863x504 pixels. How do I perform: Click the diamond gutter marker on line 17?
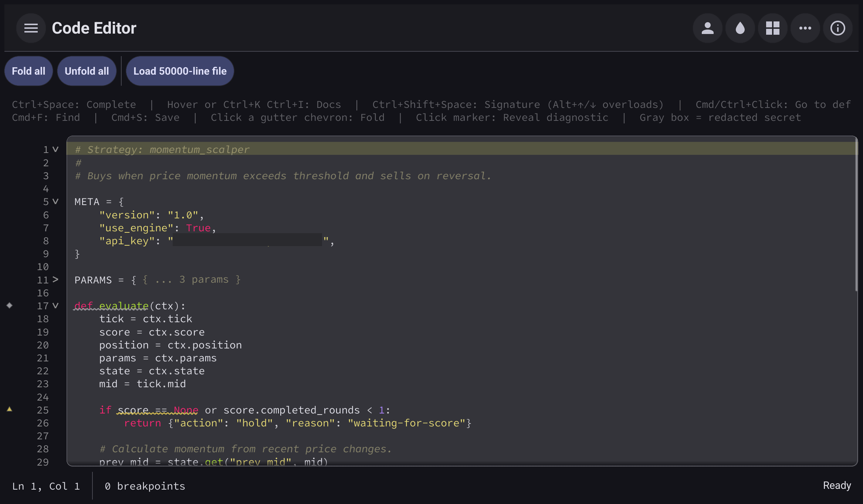pyautogui.click(x=10, y=305)
